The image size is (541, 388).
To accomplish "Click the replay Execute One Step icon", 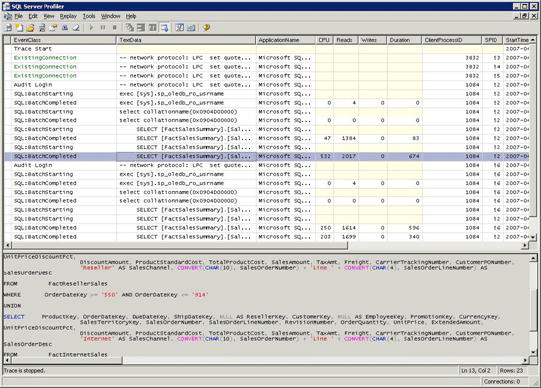I will coord(129,28).
